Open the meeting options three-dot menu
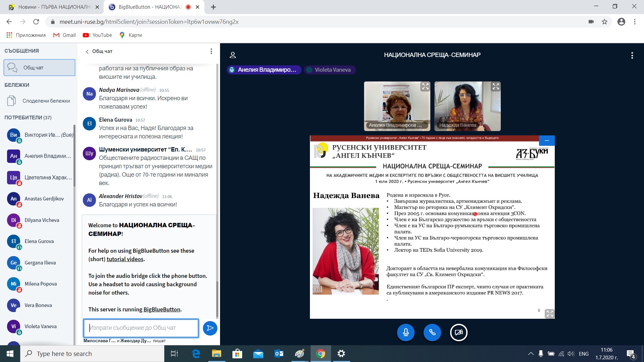 point(632,55)
